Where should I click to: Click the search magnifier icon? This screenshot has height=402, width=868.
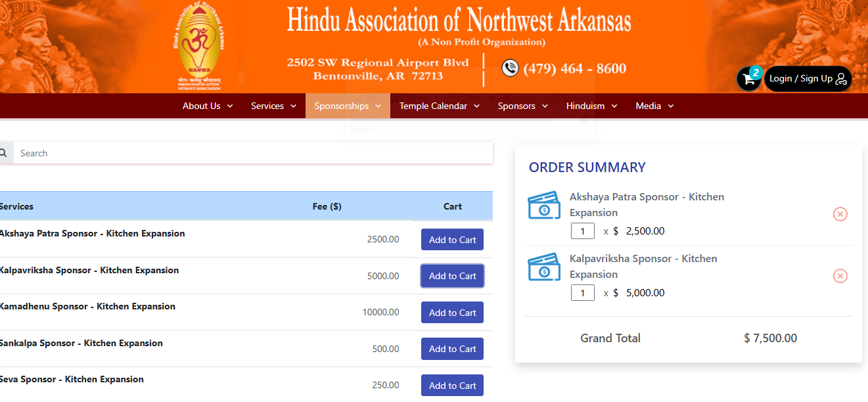point(3,153)
